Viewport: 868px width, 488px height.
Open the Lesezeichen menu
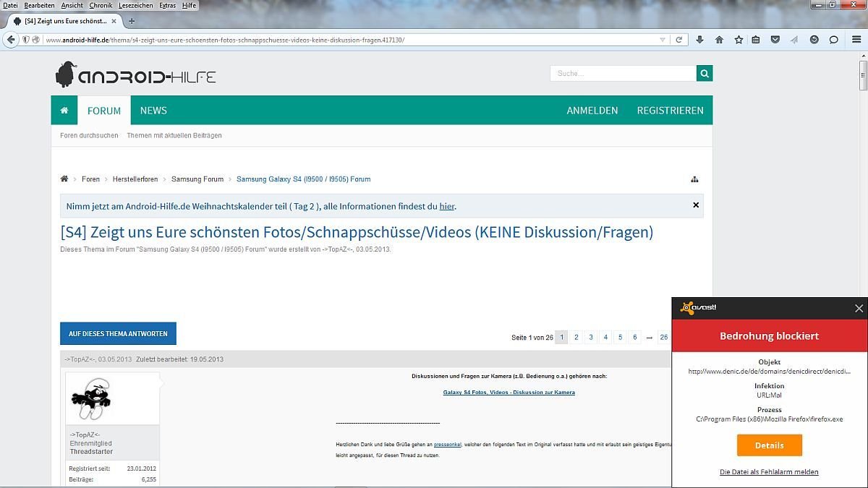tap(136, 5)
